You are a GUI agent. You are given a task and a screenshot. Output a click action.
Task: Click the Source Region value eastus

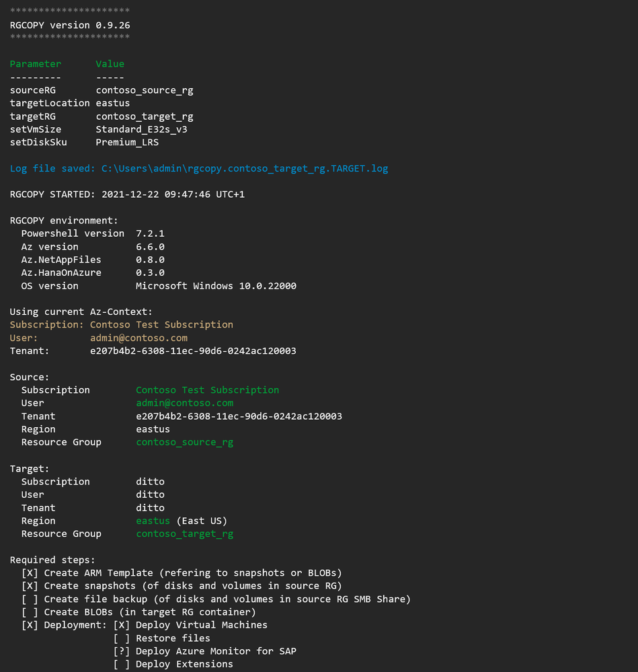tap(153, 429)
